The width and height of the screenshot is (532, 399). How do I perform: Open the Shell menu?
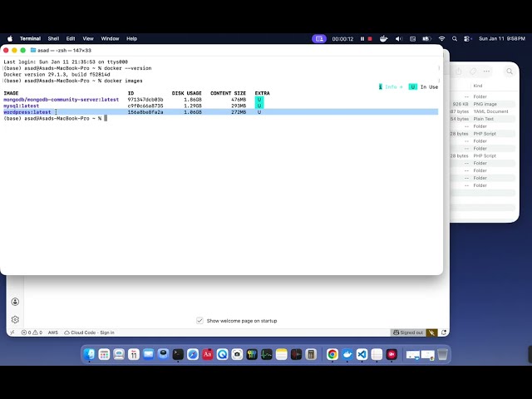tap(53, 39)
